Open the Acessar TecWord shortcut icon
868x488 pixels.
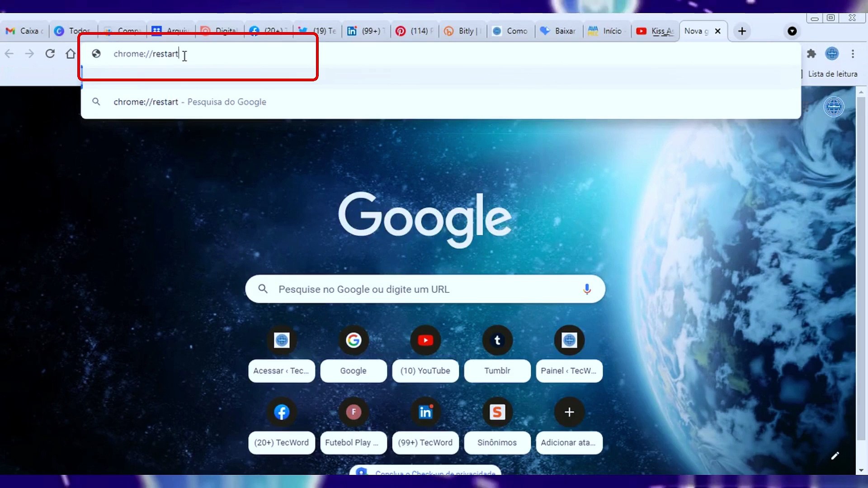click(282, 340)
